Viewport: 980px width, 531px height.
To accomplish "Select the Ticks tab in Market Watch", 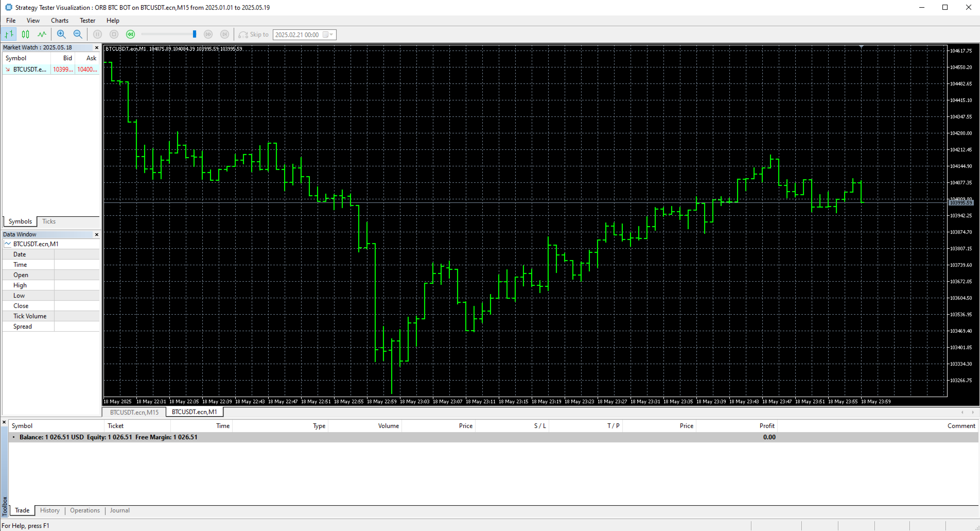I will pyautogui.click(x=48, y=221).
